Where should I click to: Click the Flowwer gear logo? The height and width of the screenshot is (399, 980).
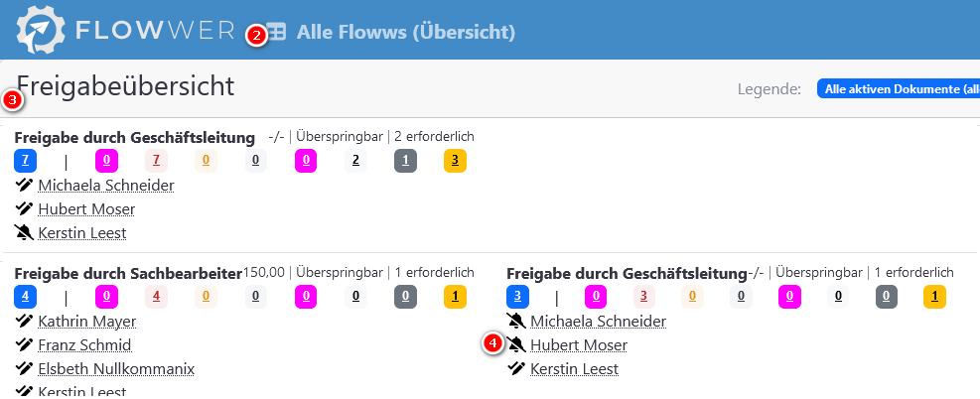click(41, 30)
